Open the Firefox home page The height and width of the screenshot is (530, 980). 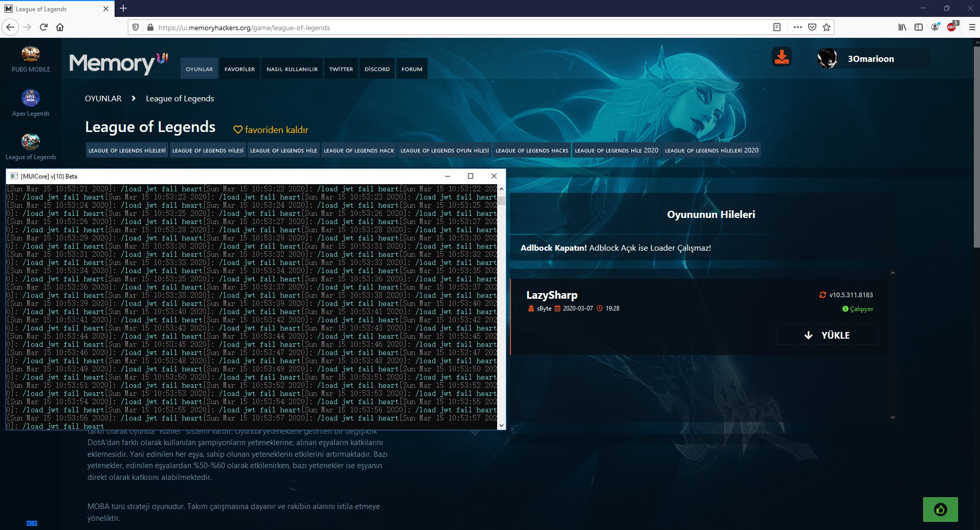[60, 27]
